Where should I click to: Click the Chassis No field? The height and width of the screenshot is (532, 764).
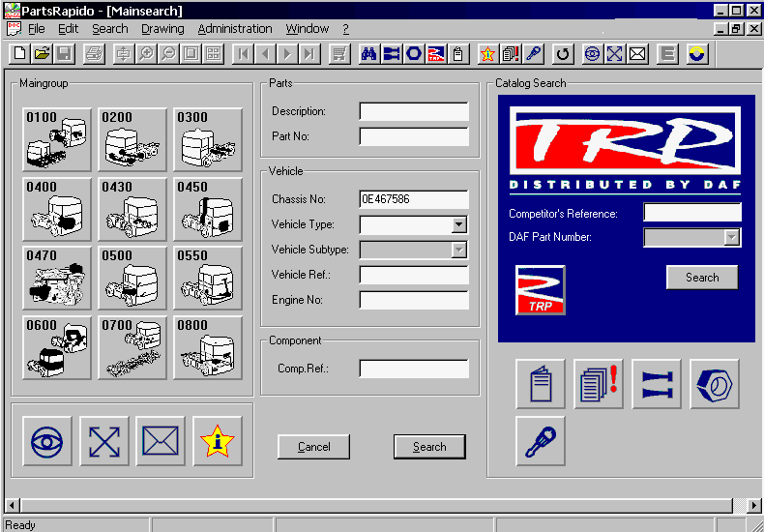pos(414,199)
